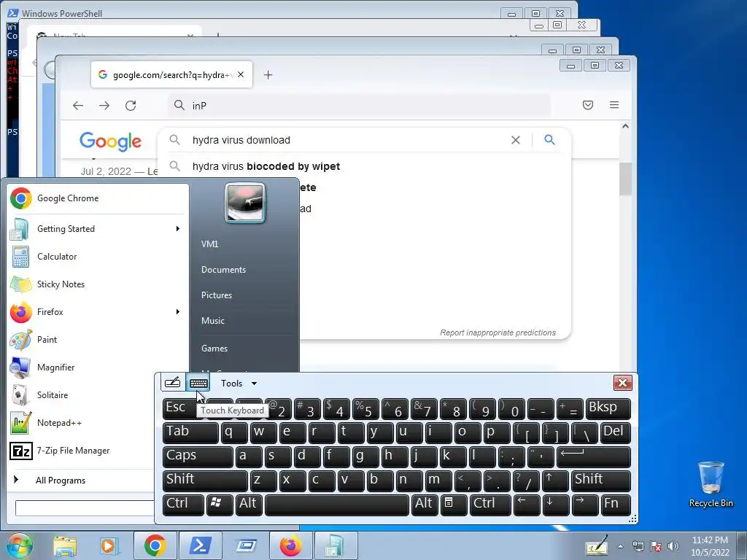Open Google Chrome from Start menu
Image resolution: width=747 pixels, height=560 pixels.
98,198
